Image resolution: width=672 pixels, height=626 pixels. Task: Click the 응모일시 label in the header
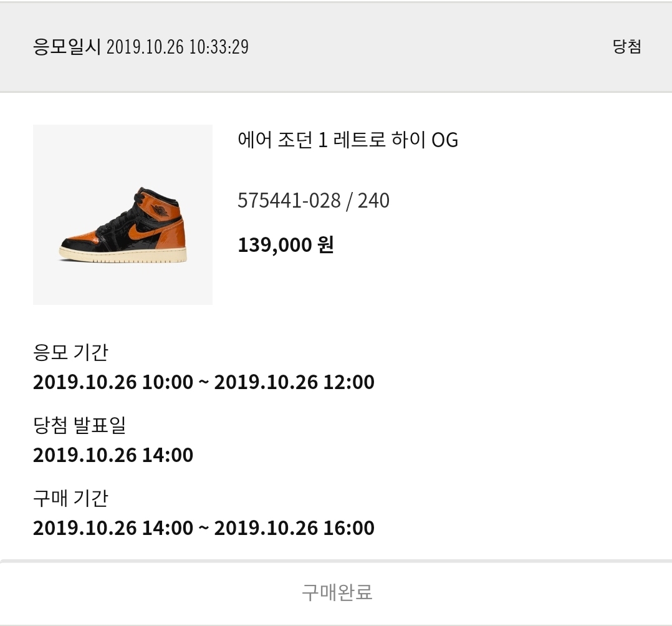click(67, 47)
